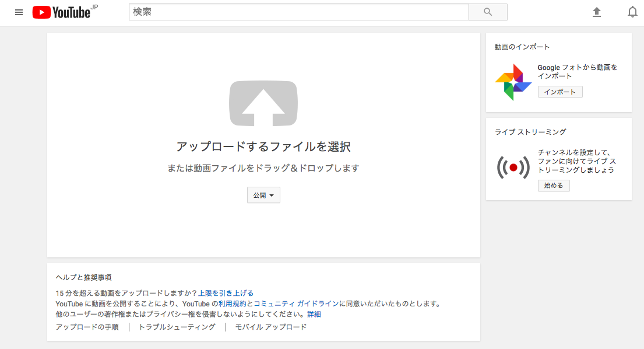Open トラブルシューティング help link
The height and width of the screenshot is (349, 644).
pyautogui.click(x=177, y=327)
